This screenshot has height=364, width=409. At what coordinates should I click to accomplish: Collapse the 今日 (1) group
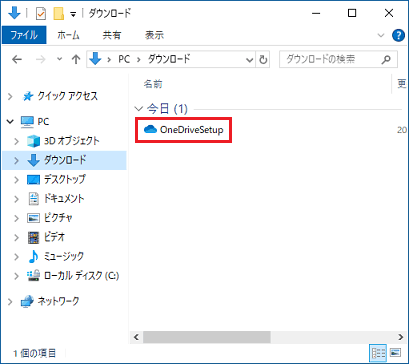(138, 109)
